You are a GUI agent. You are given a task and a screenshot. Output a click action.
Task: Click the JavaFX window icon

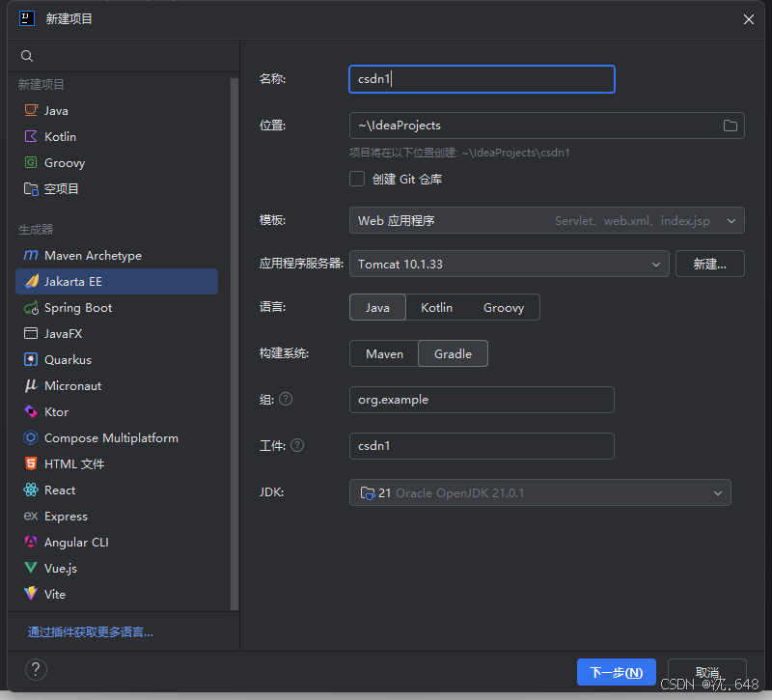point(31,333)
